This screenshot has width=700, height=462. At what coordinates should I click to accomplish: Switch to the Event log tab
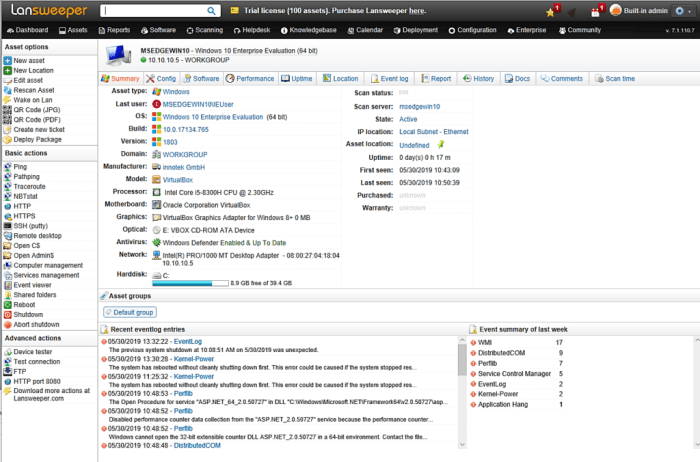pyautogui.click(x=389, y=79)
